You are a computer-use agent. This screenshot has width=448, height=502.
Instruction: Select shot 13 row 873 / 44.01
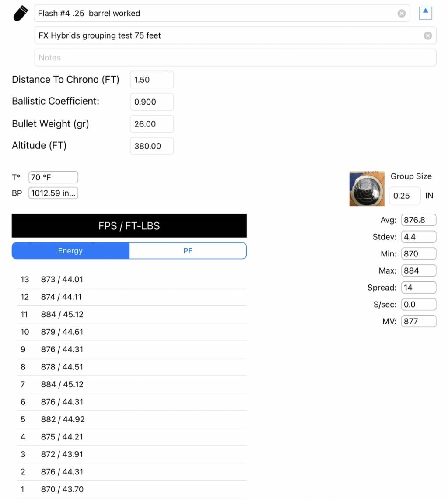coord(131,279)
